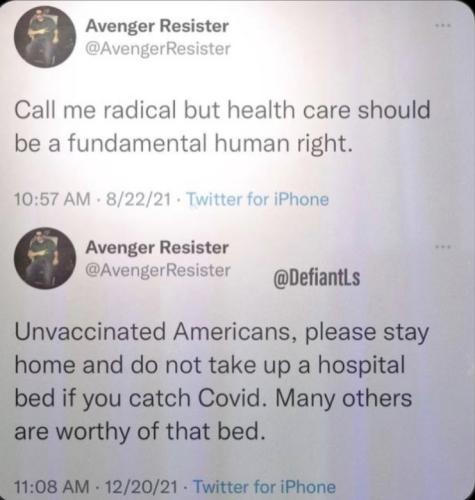Open the Avenger Resister name on the top tweet

coord(157,26)
